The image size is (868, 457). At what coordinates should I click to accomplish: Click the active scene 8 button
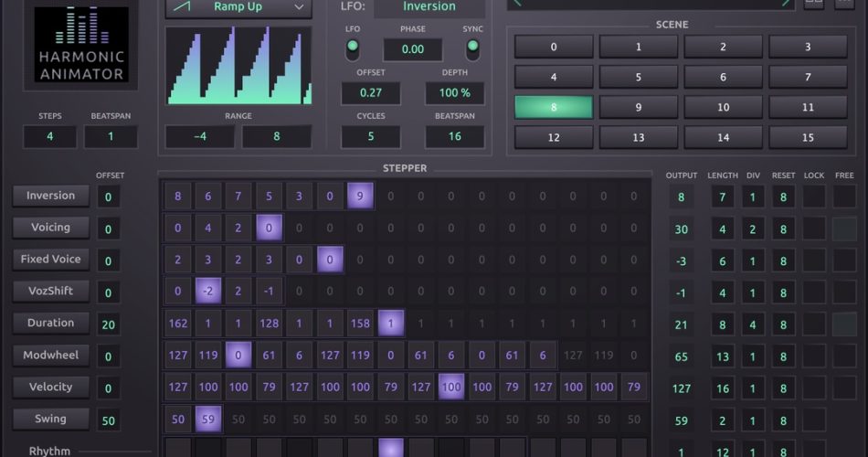tap(554, 108)
